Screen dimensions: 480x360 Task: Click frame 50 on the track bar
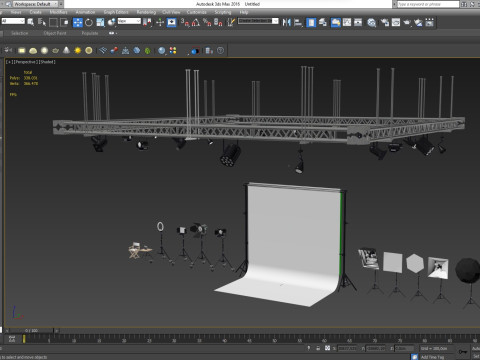(274, 339)
